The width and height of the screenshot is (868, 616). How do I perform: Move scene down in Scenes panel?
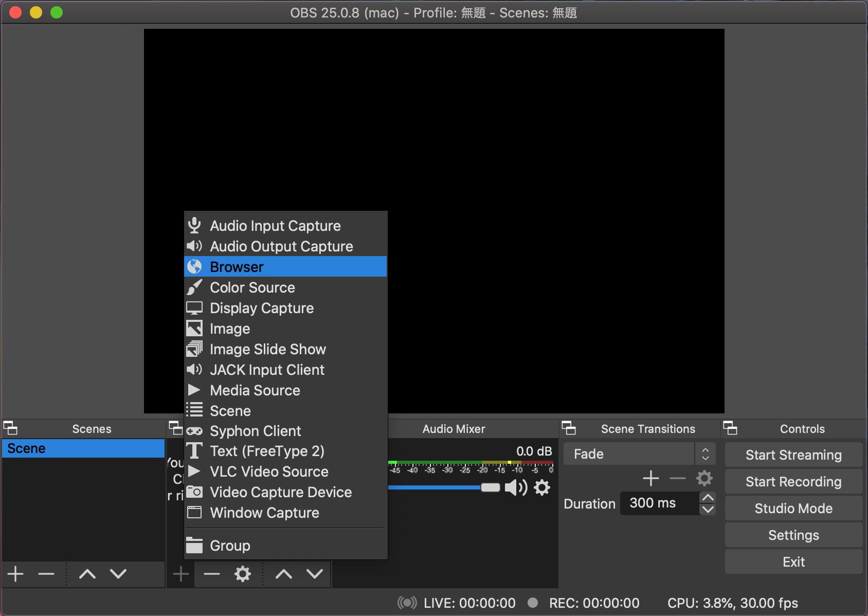click(x=118, y=574)
